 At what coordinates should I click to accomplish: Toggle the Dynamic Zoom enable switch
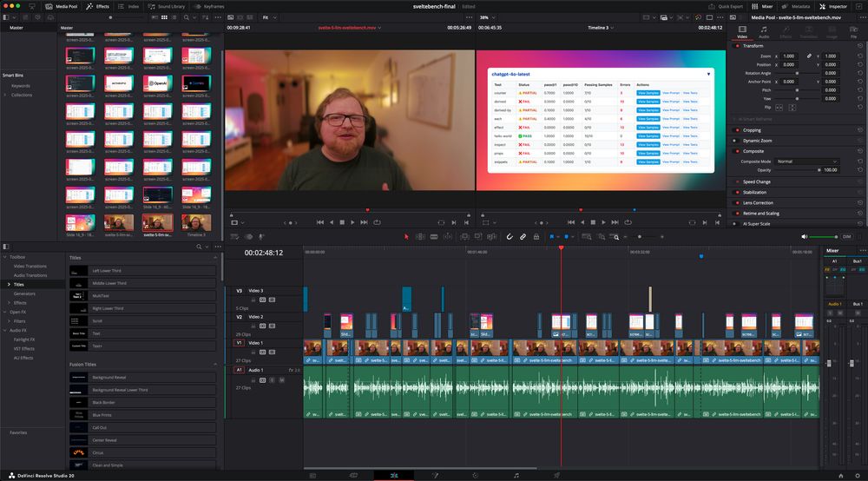point(734,141)
